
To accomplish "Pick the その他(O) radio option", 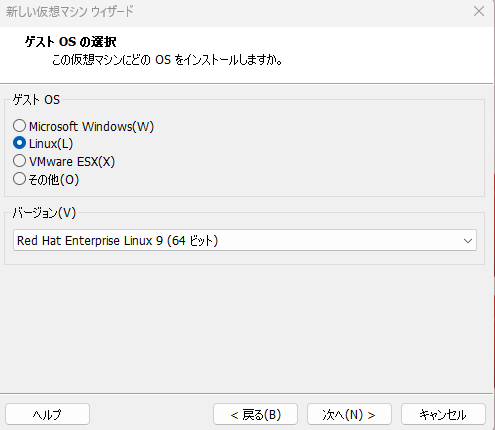I will pos(19,179).
